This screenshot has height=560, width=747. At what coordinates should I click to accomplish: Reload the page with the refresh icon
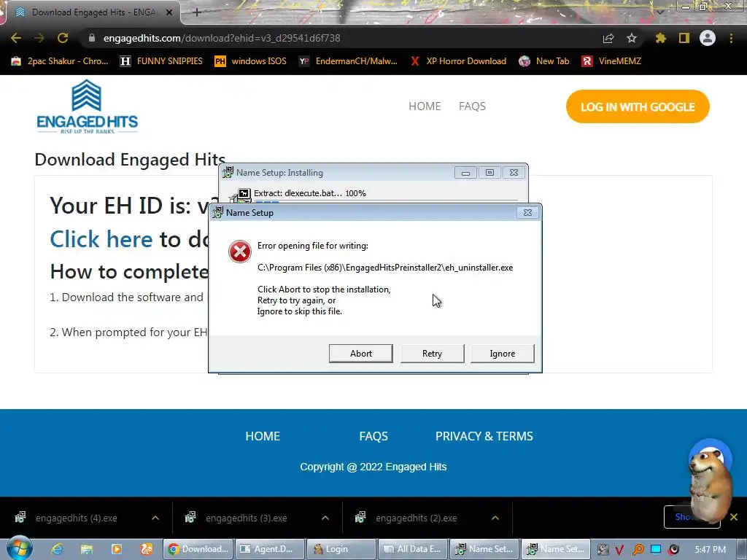[63, 38]
